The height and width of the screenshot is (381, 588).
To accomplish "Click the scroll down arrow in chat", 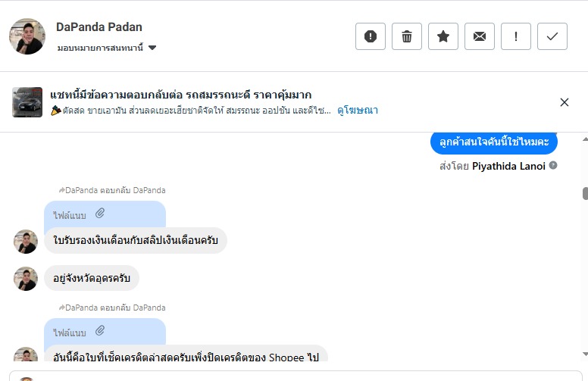I will pos(584,354).
